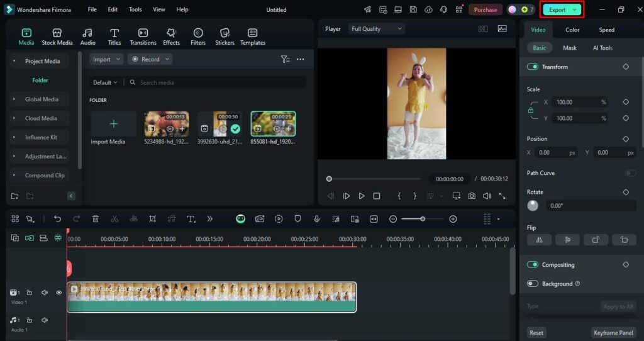Click the undo arrow in timeline toolbar
The height and width of the screenshot is (341, 644).
(x=58, y=219)
